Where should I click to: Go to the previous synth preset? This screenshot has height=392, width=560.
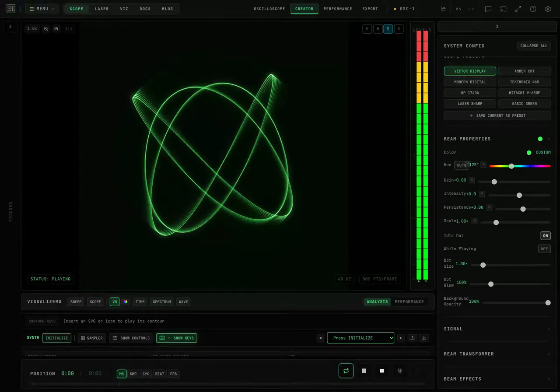point(321,338)
